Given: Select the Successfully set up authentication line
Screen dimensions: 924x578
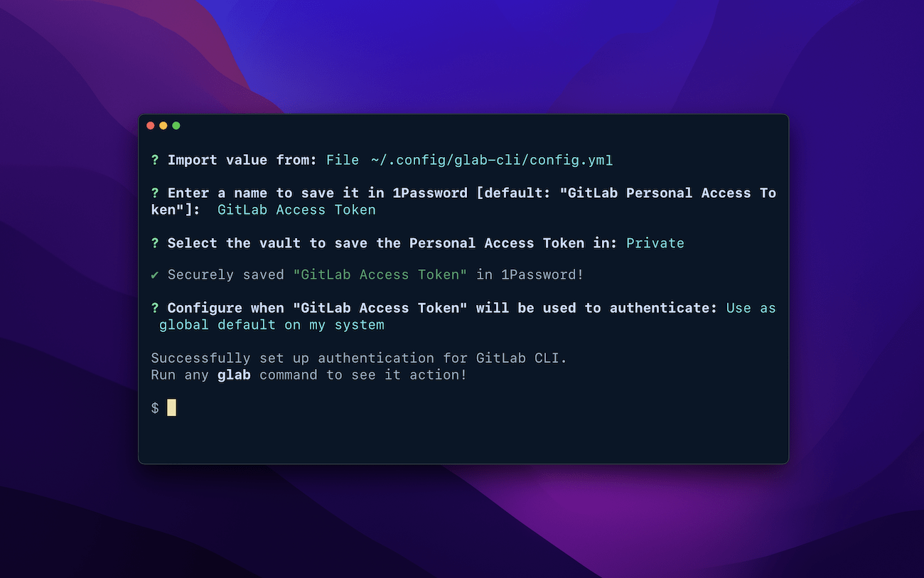Looking at the screenshot, I should 359,358.
